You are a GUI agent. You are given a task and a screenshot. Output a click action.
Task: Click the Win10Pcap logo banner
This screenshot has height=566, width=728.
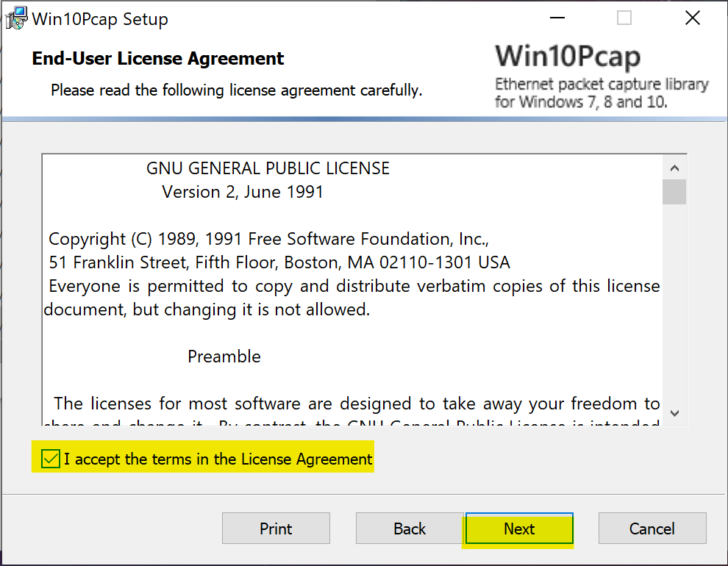click(x=602, y=76)
